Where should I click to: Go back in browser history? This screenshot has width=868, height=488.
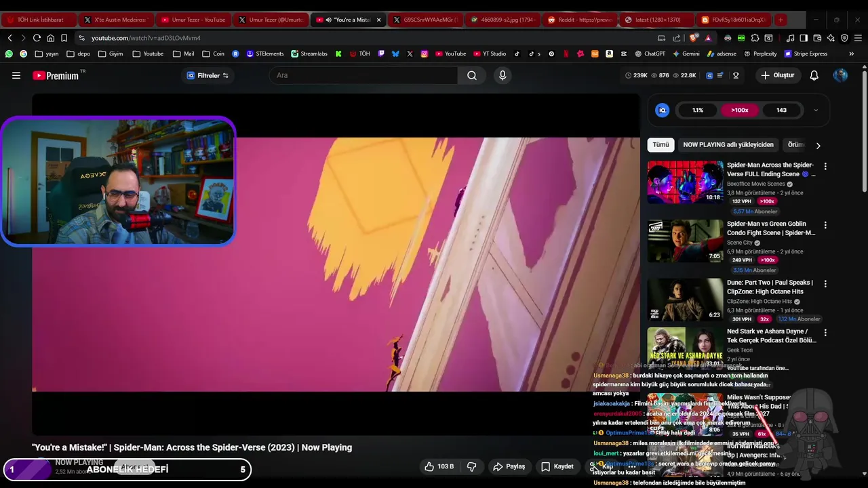tap(9, 38)
